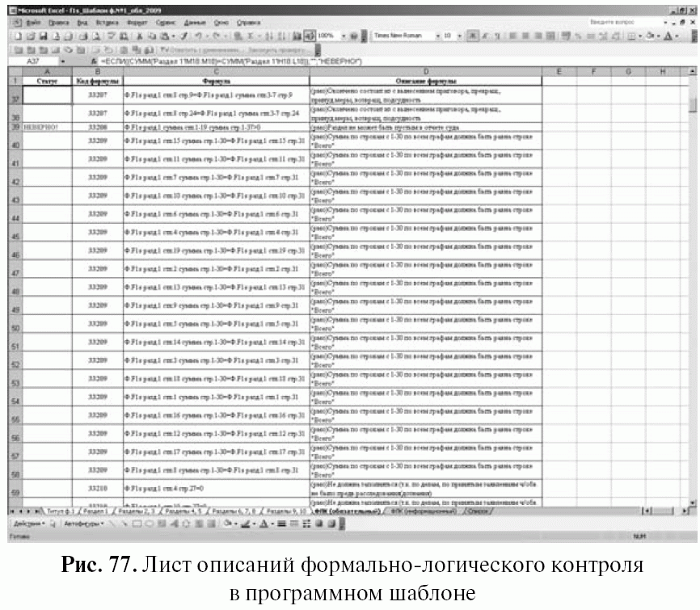Click the 'Код формулы' header cell

[x=97, y=81]
